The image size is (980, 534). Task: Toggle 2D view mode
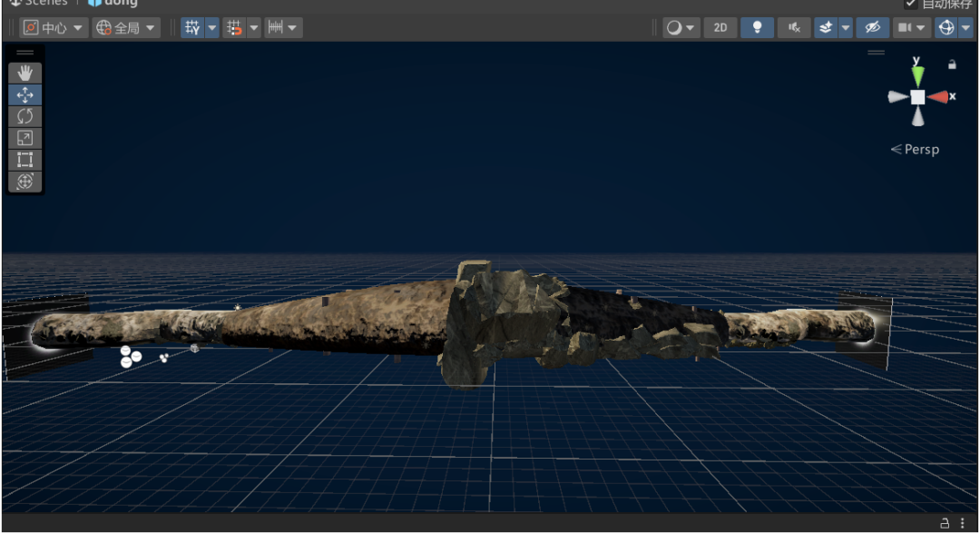720,27
